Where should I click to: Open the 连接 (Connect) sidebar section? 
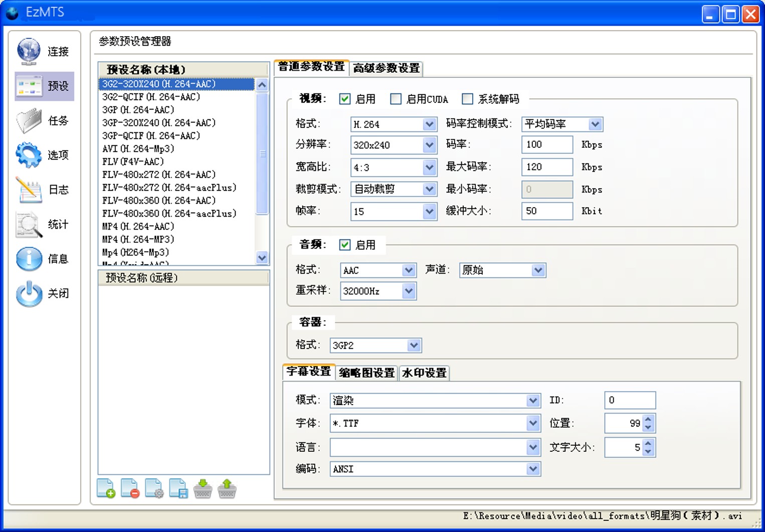point(44,51)
